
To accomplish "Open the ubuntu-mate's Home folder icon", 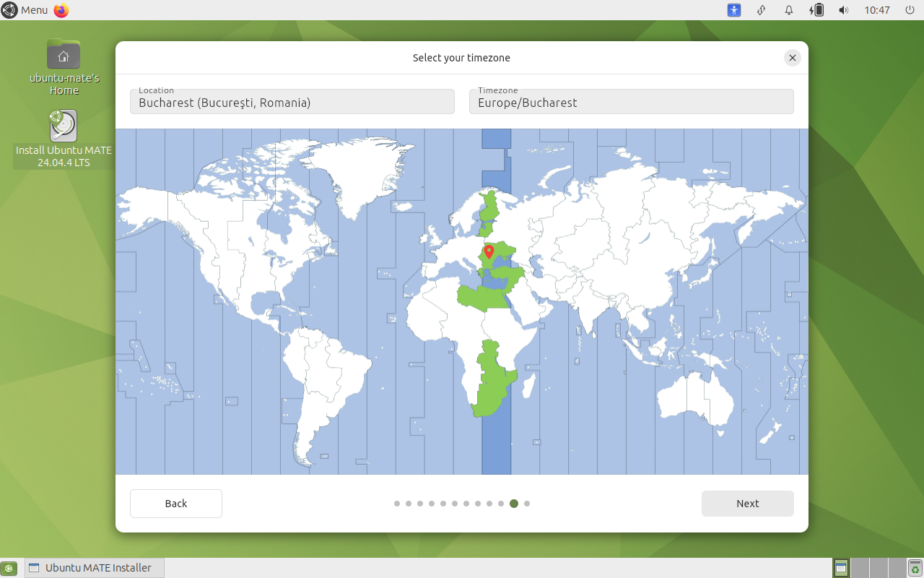I will tap(64, 66).
